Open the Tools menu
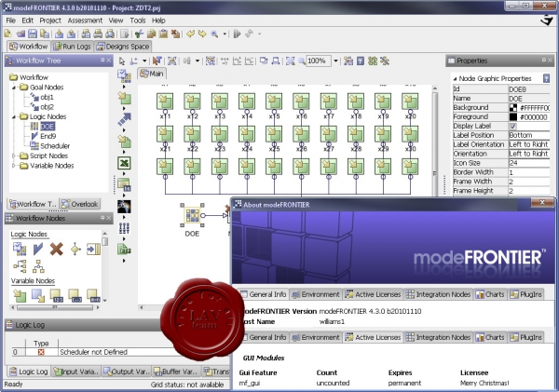 [138, 20]
